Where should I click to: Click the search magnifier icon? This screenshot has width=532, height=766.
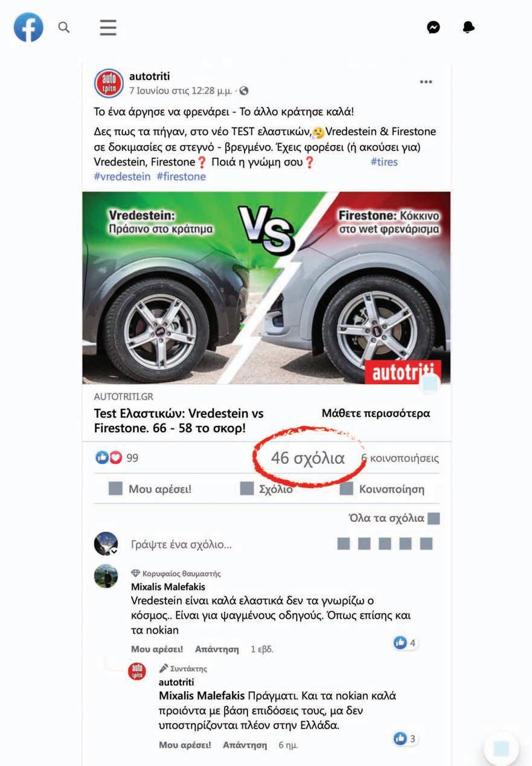(x=64, y=27)
